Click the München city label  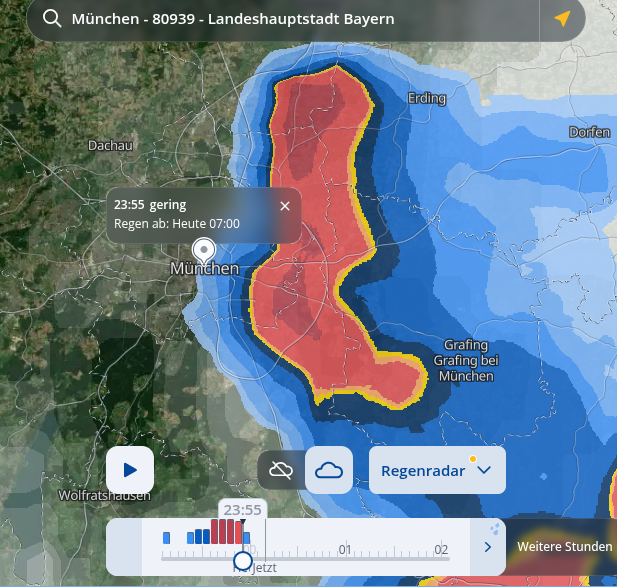(205, 268)
